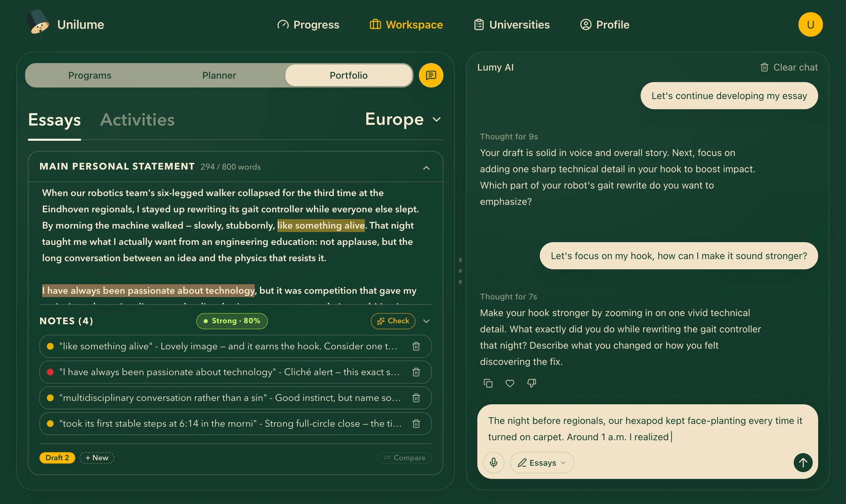
Task: Delete the "like something alive" note
Action: [x=416, y=346]
